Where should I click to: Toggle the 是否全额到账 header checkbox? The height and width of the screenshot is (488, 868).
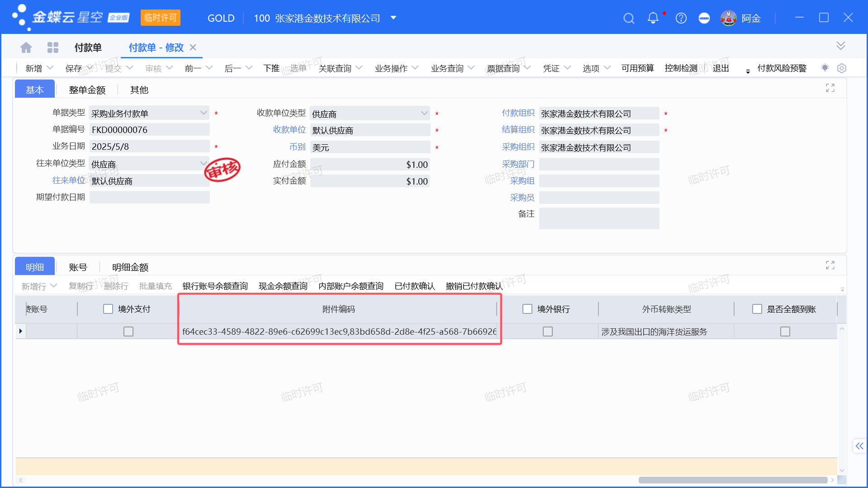[757, 309]
